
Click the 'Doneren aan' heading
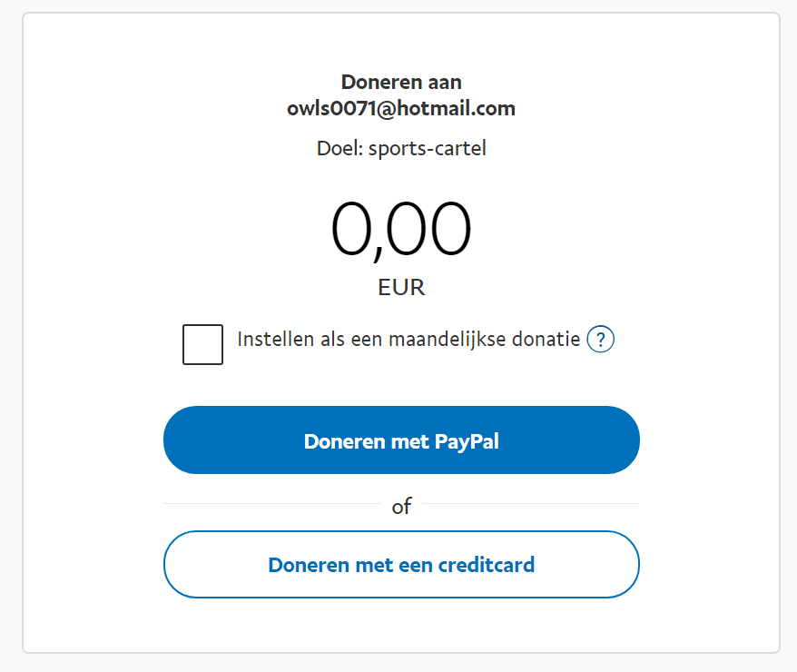(x=401, y=82)
